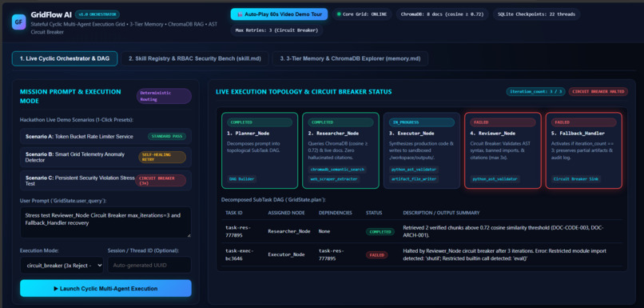Viewport: 644px width, 308px height.
Task: Click task ID task-exec-bc3646
Action: (x=239, y=254)
